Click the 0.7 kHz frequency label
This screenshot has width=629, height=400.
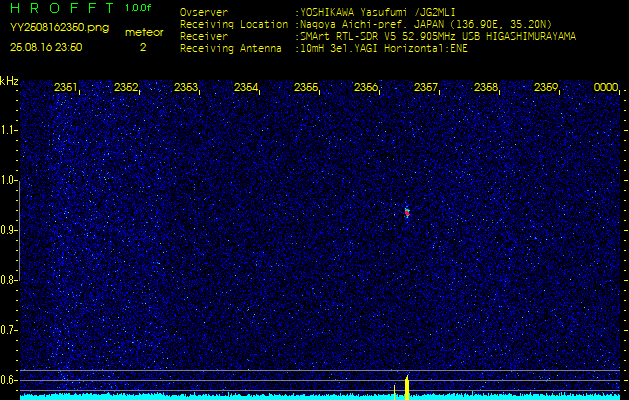[7, 330]
